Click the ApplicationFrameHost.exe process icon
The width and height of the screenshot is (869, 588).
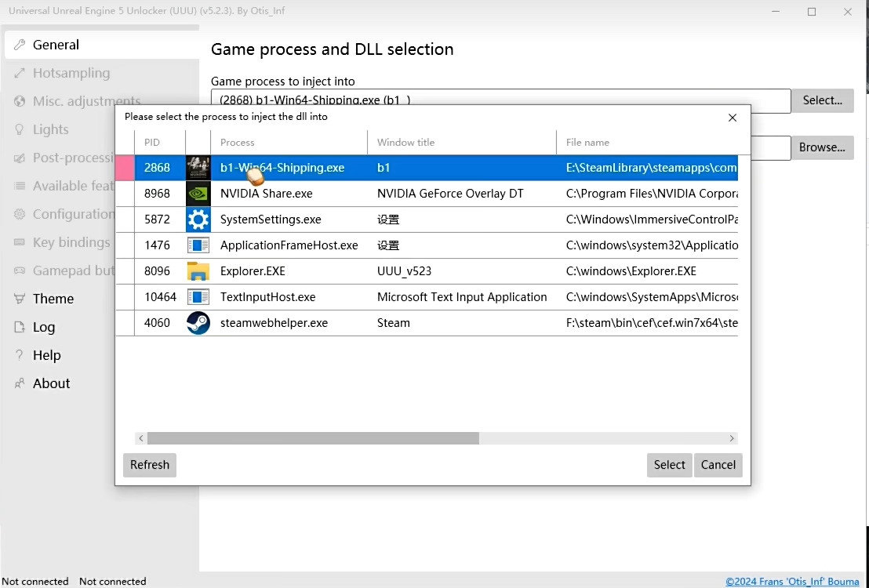coord(198,245)
